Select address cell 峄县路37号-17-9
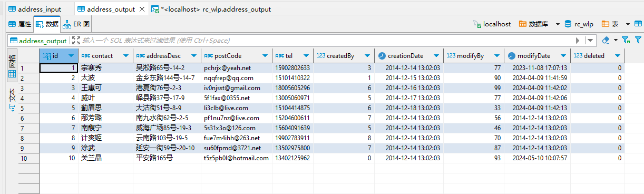The height and width of the screenshot is (194, 644). 167,98
